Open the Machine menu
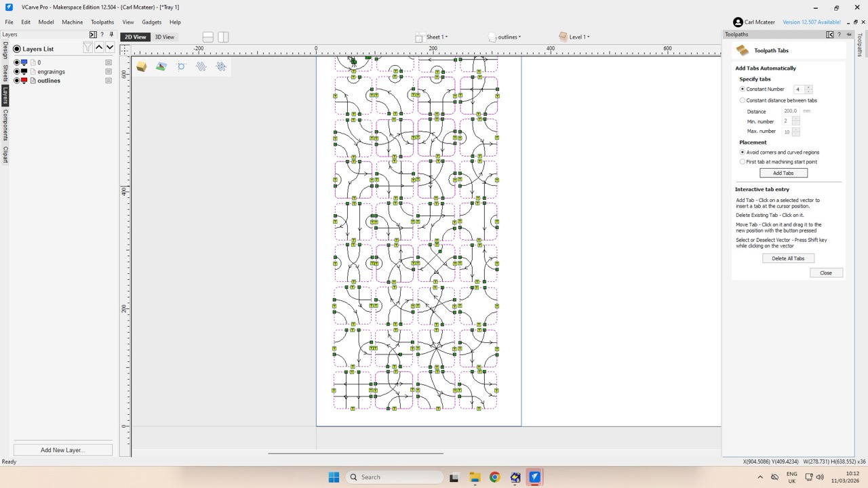The image size is (868, 488). 73,22
